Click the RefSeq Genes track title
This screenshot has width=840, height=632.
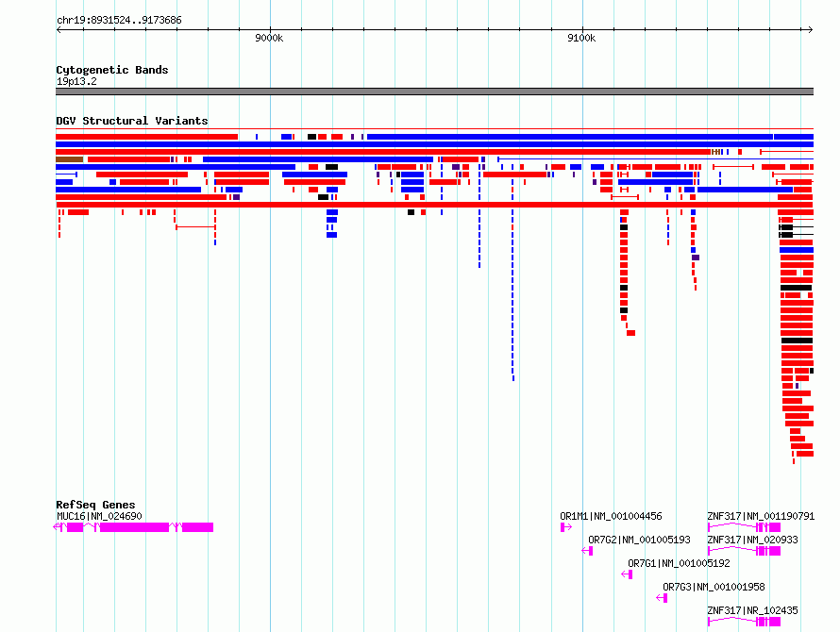(95, 505)
